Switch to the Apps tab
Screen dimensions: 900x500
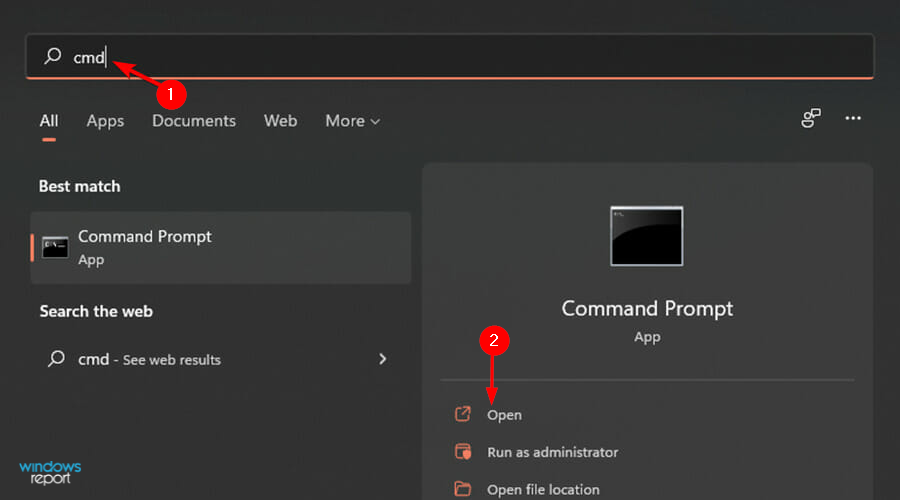(105, 121)
